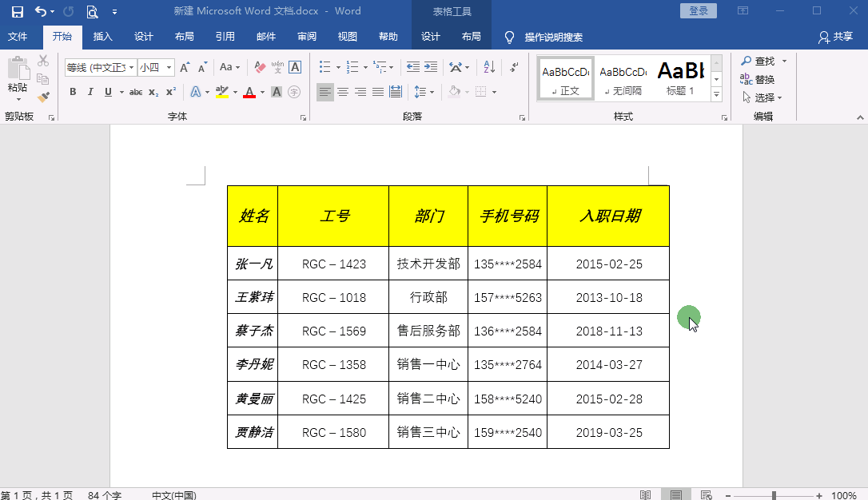Toggle the bulleted list
Image resolution: width=868 pixels, height=500 pixels.
point(325,66)
